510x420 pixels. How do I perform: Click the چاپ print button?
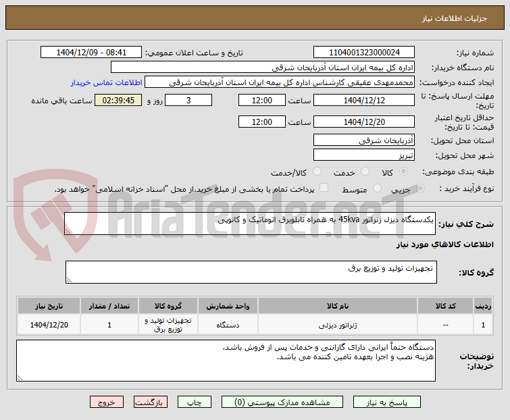194,402
